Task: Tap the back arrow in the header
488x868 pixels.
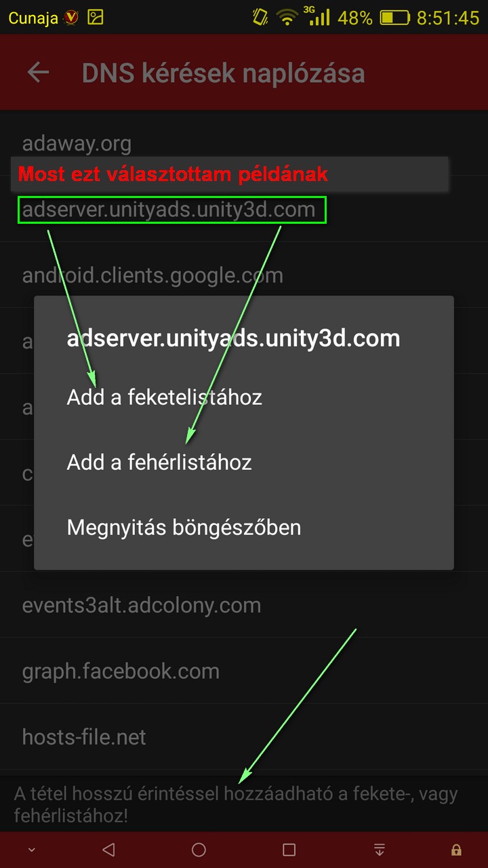Action: click(38, 73)
